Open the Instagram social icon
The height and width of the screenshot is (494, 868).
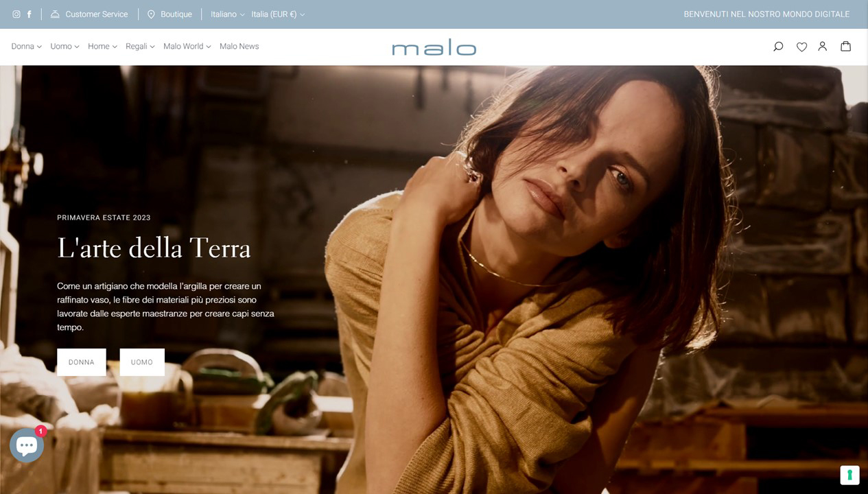click(16, 14)
